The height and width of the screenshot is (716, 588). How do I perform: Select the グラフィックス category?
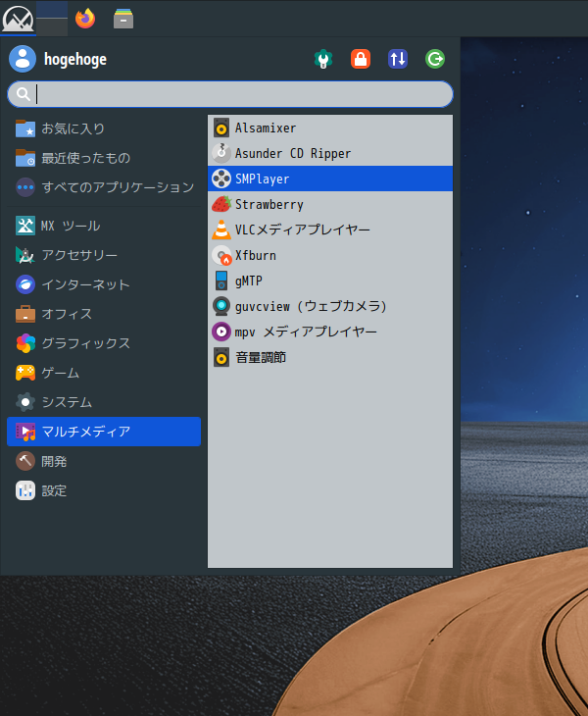(x=104, y=343)
